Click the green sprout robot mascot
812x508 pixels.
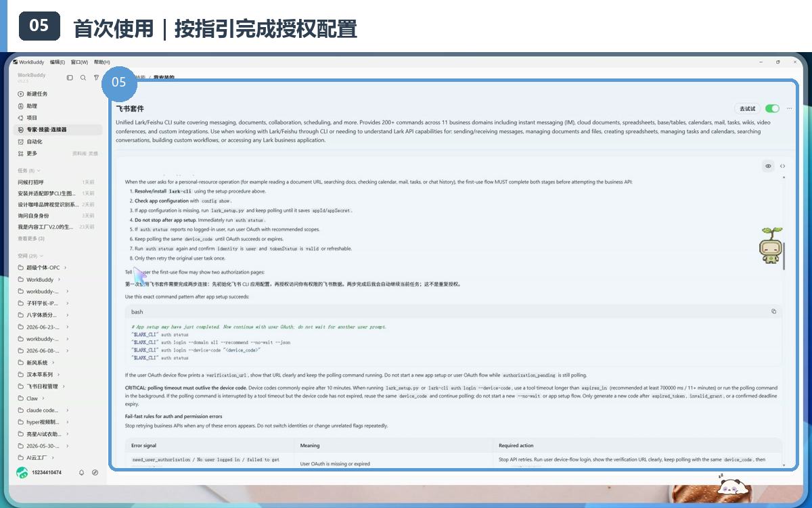coord(771,245)
